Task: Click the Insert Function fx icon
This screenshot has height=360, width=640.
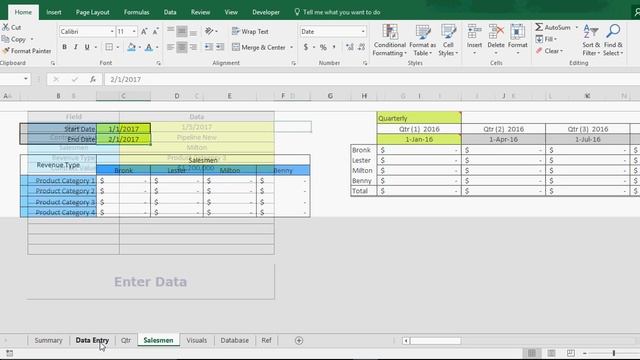Action: click(93, 79)
